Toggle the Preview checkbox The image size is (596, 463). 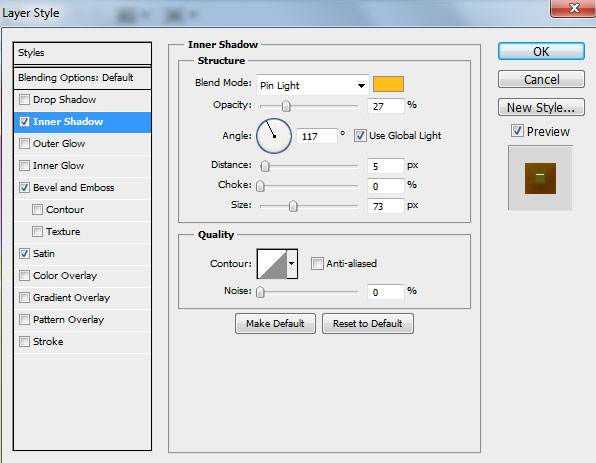(x=517, y=131)
